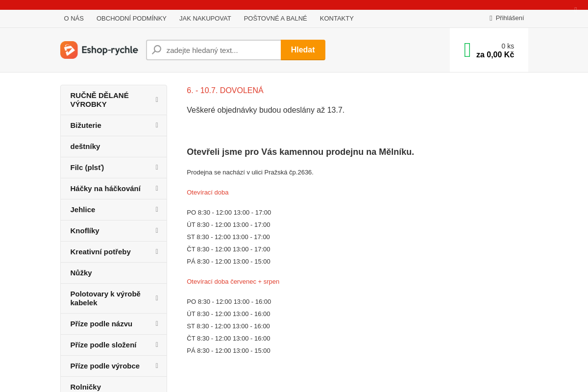
Task: Expand RUČNĚ DĚLANÉ VÝROBKY category arrow
Action: pyautogui.click(x=157, y=99)
